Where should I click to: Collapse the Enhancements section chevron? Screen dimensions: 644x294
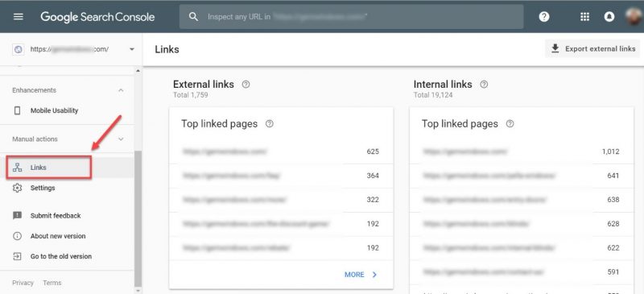pyautogui.click(x=121, y=90)
